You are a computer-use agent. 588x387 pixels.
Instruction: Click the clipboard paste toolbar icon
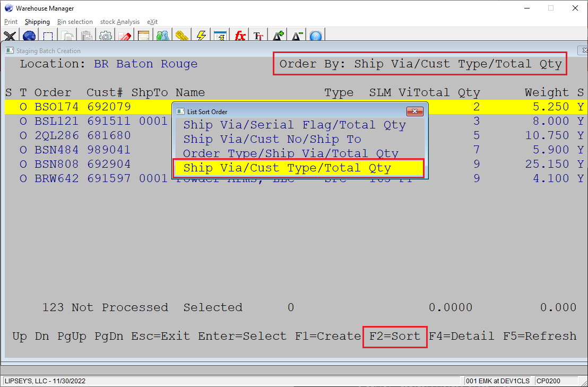pyautogui.click(x=87, y=36)
